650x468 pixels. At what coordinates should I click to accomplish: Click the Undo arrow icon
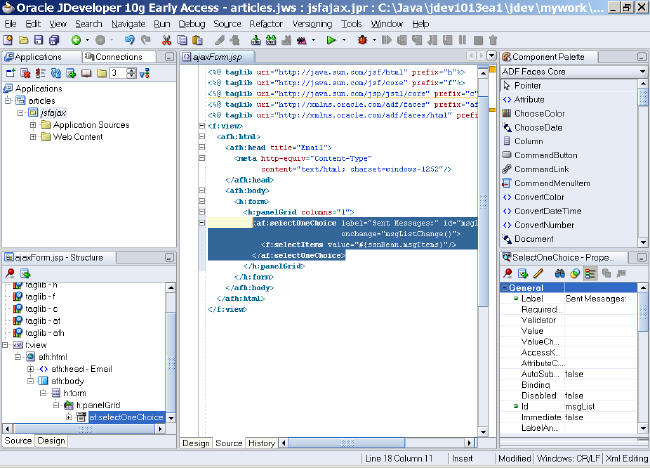130,40
